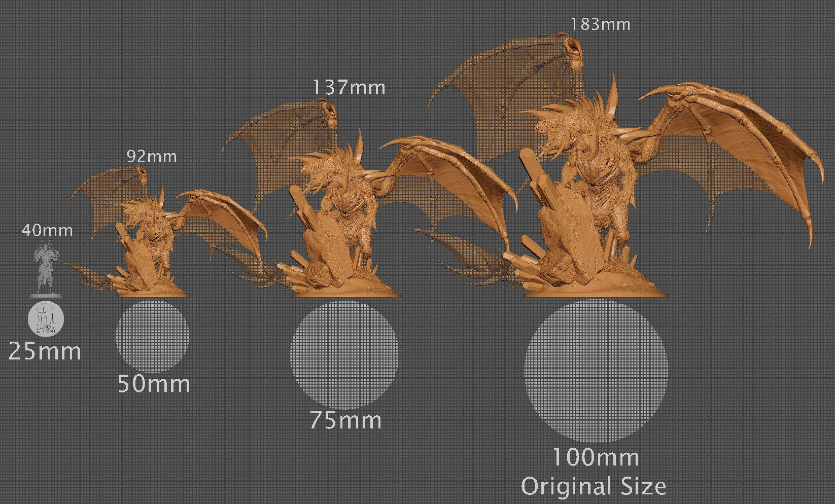Click the 137mm height label
This screenshot has width=835, height=504.
349,88
